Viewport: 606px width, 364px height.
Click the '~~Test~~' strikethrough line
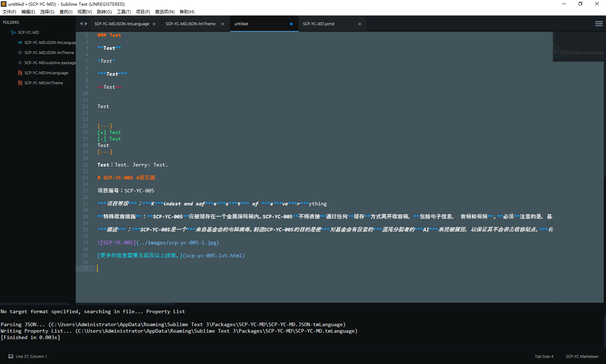pos(109,87)
